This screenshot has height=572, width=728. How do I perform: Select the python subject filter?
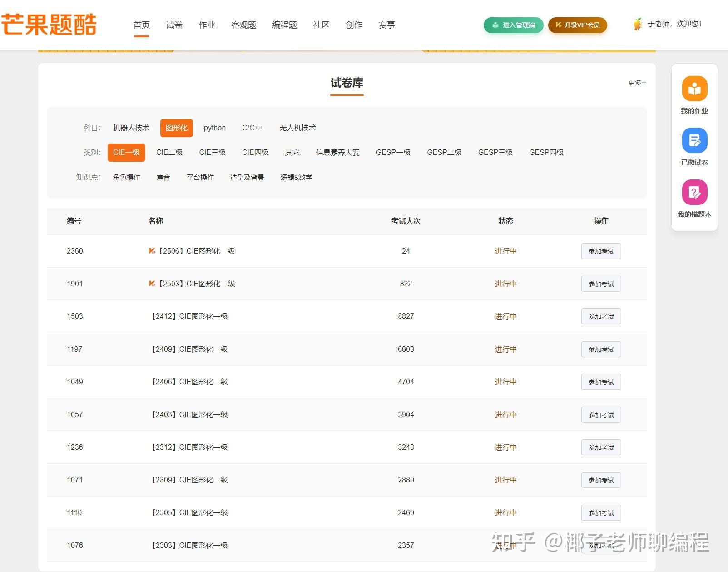(214, 128)
